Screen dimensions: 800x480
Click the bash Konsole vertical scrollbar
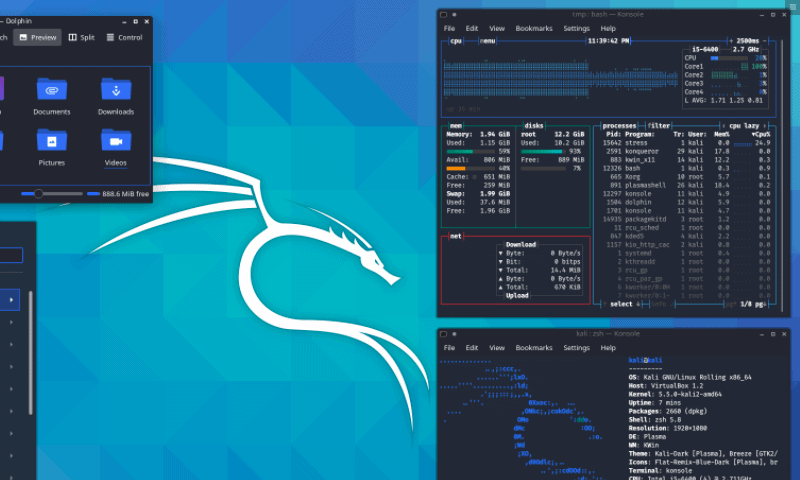pos(781,173)
